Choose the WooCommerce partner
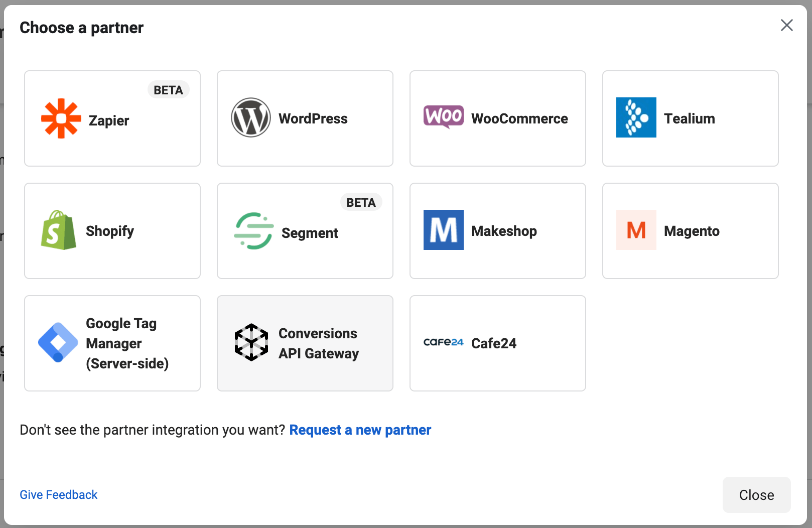Screen dimensions: 812x528 [x=497, y=118]
